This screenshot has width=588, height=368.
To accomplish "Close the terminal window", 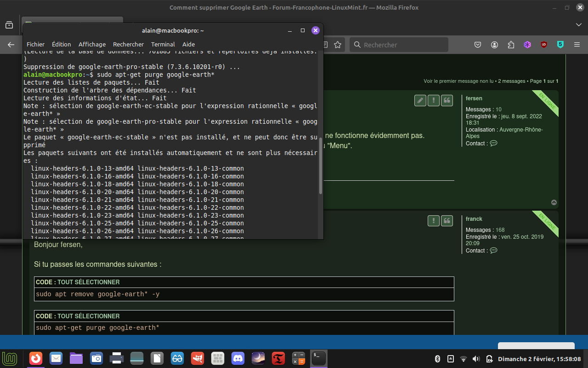I will 316,30.
